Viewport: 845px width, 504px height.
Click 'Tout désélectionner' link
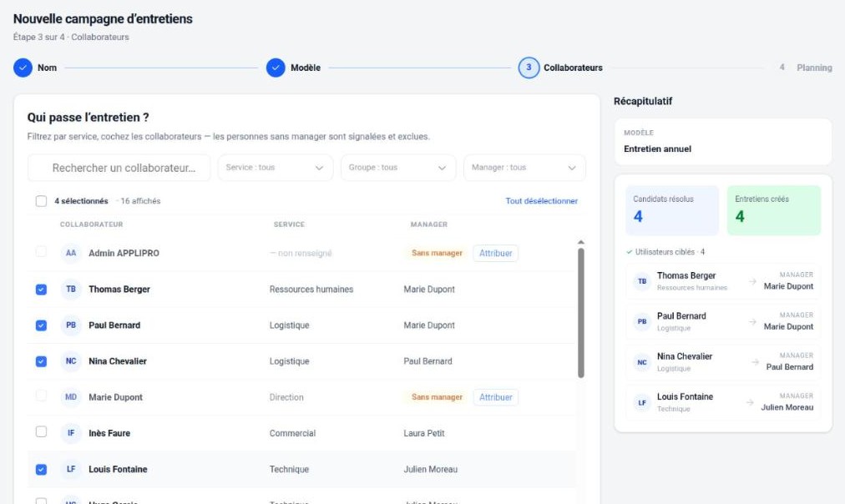click(542, 201)
